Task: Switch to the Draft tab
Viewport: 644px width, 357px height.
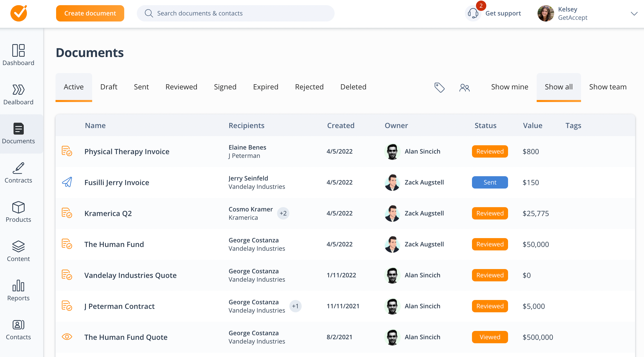Action: pos(109,87)
